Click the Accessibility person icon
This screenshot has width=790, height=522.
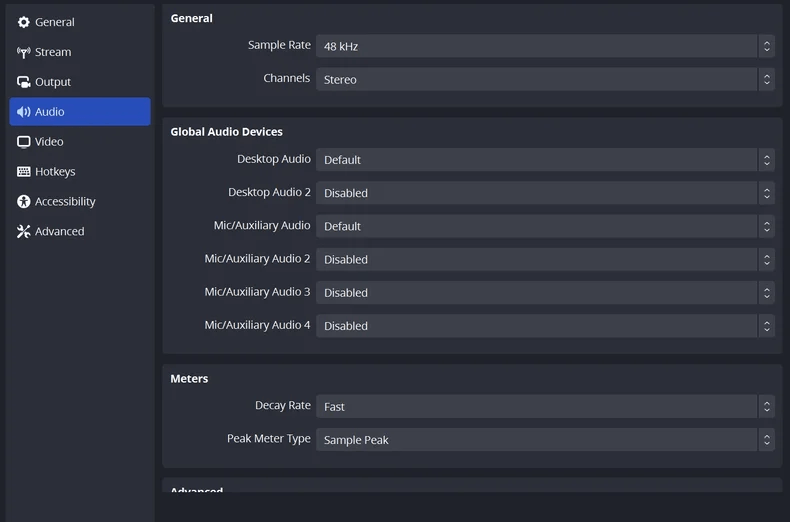click(23, 202)
